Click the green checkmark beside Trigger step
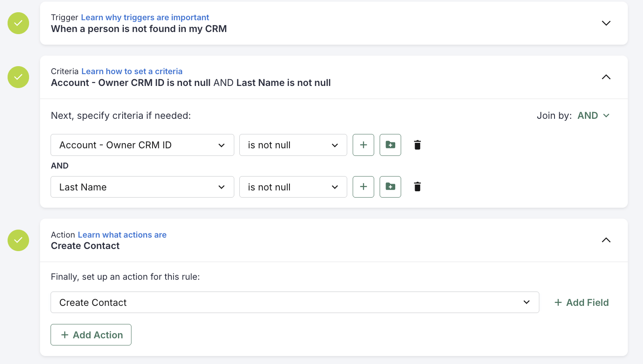 click(18, 23)
